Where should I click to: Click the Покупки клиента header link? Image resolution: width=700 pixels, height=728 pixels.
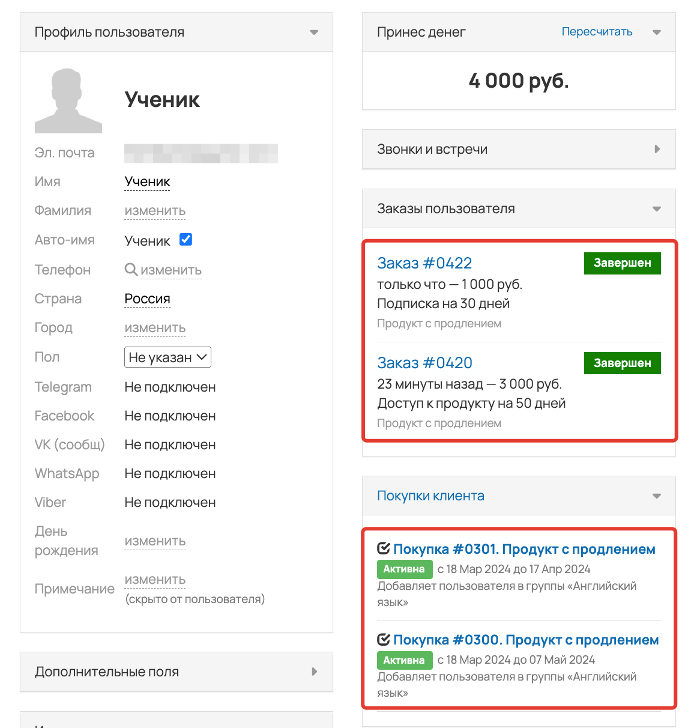(x=430, y=496)
